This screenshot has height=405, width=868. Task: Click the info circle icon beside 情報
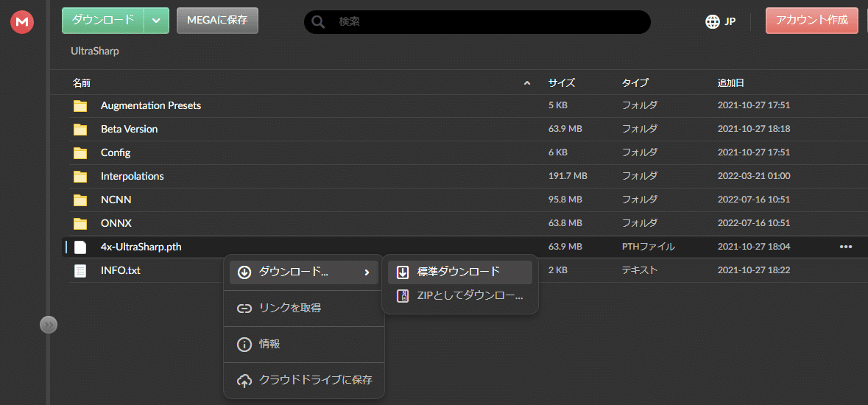[244, 345]
